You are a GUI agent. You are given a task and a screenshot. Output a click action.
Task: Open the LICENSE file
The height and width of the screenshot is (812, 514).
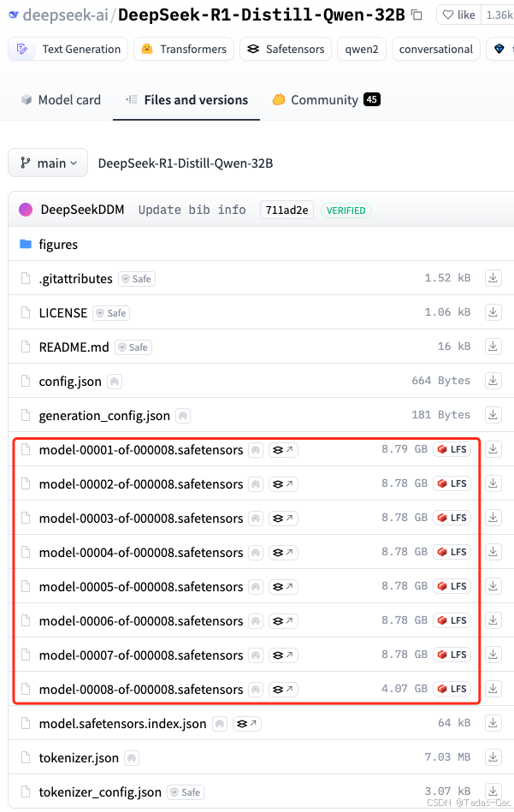coord(63,313)
